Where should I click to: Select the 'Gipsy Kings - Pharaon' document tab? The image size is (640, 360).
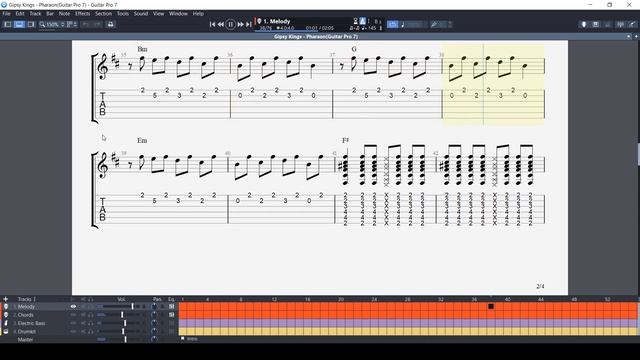coord(316,36)
